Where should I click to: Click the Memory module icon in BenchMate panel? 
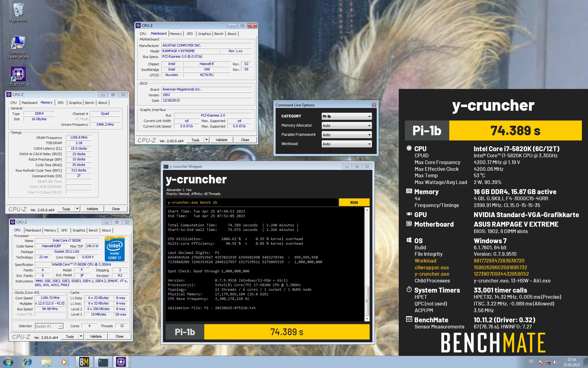coord(409,191)
